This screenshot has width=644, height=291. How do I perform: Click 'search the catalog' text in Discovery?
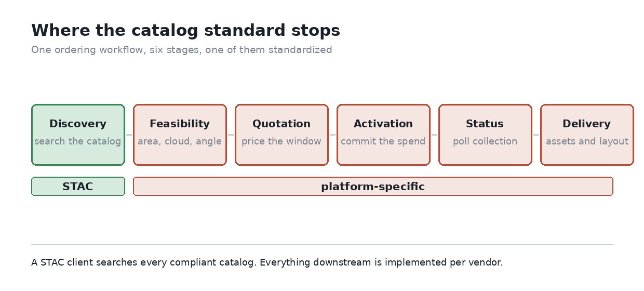[x=78, y=141]
